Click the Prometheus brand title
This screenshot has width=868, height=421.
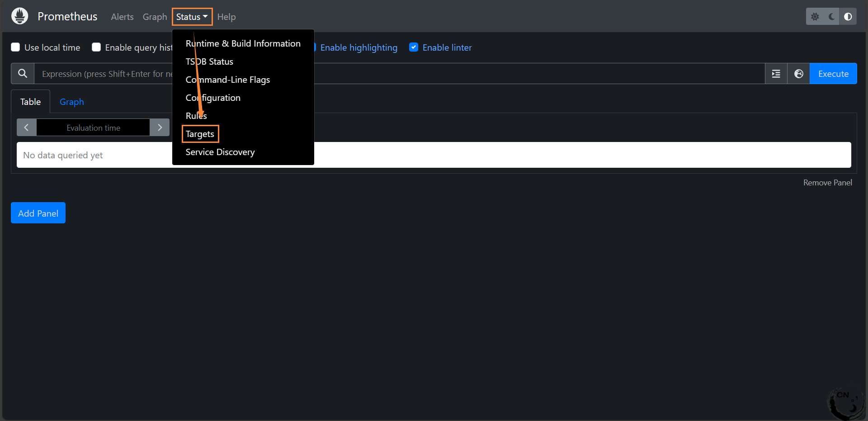pyautogui.click(x=67, y=16)
